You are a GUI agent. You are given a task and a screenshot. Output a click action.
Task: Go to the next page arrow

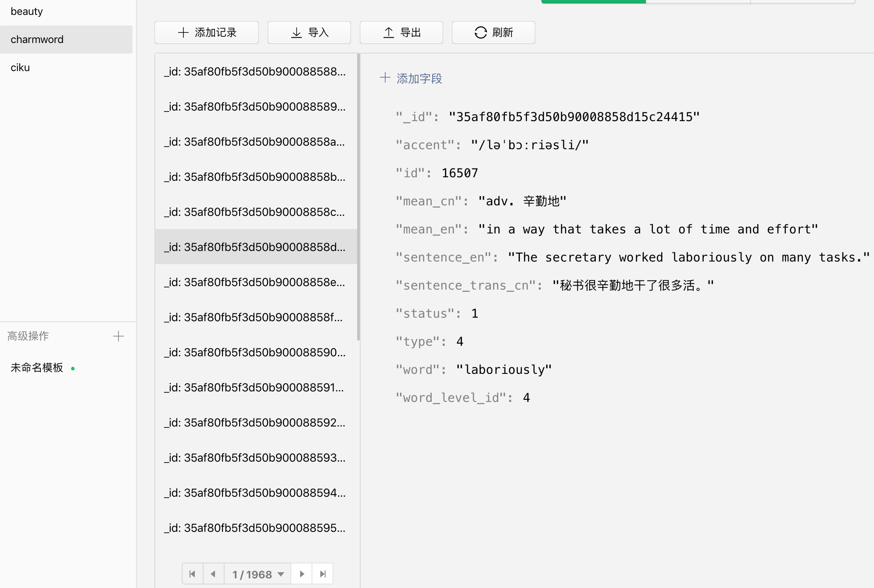click(x=302, y=574)
